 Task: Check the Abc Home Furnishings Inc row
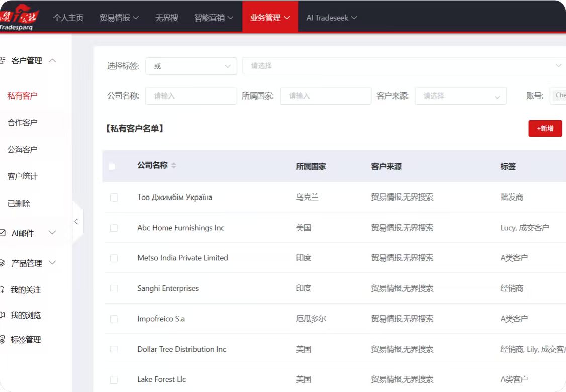(114, 228)
